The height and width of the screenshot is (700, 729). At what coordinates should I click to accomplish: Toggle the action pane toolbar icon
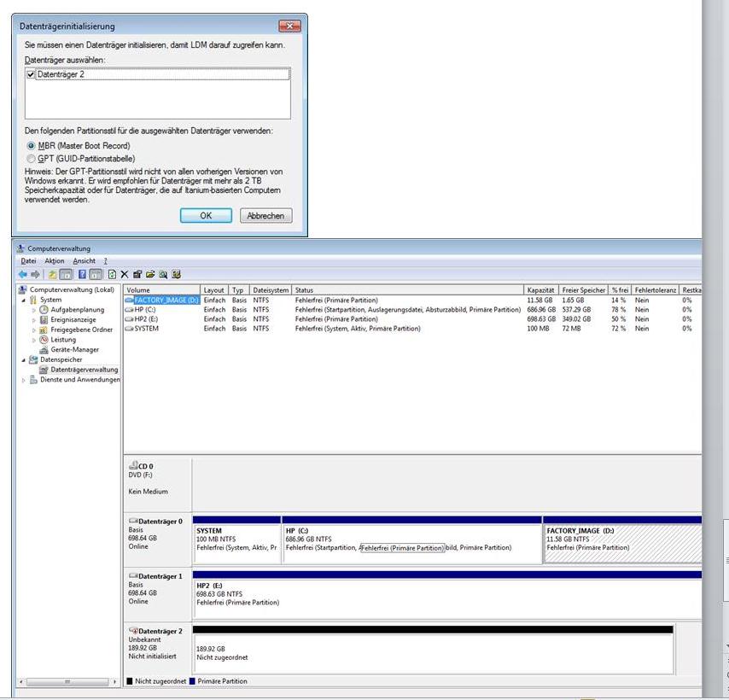tap(96, 275)
